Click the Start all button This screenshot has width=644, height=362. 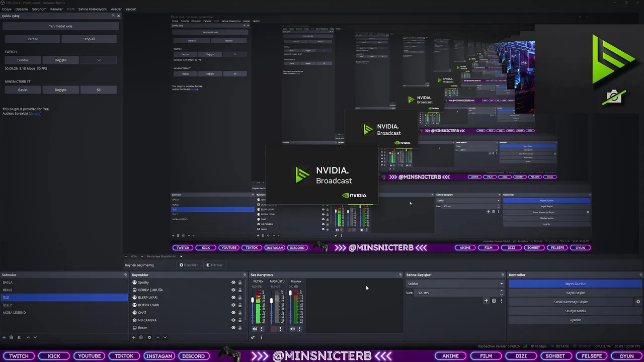pyautogui.click(x=32, y=39)
